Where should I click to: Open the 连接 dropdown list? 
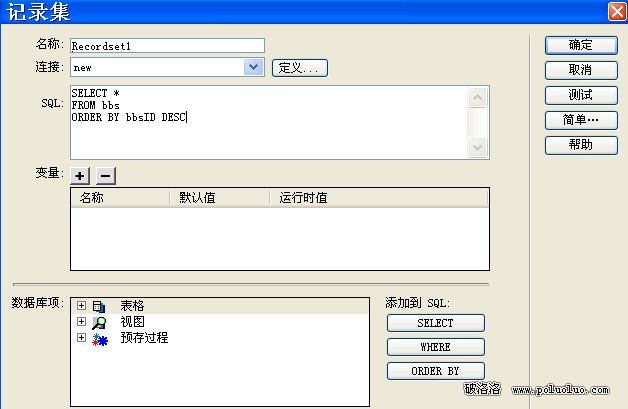pos(254,67)
